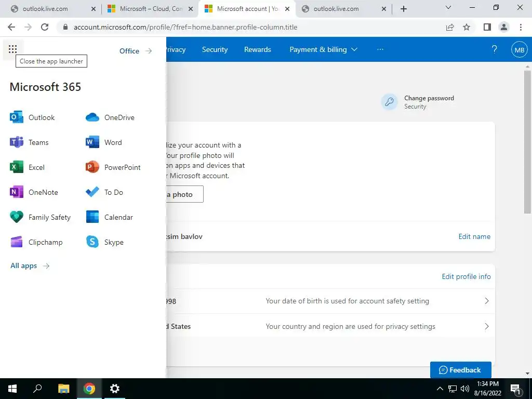Open OneDrive from the app launcher
Image resolution: width=532 pixels, height=399 pixels.
110,117
